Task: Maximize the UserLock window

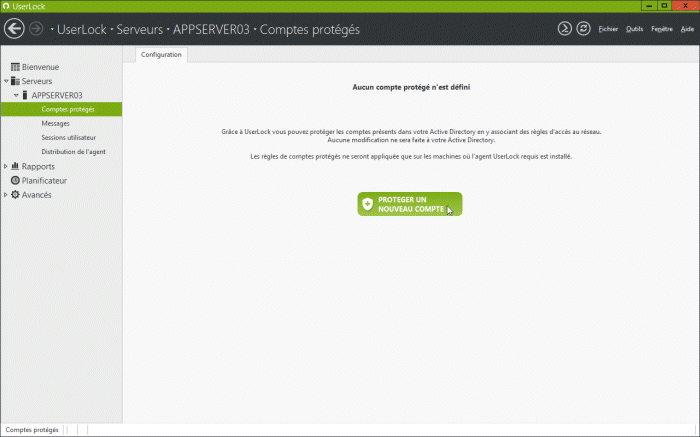Action: [x=664, y=6]
